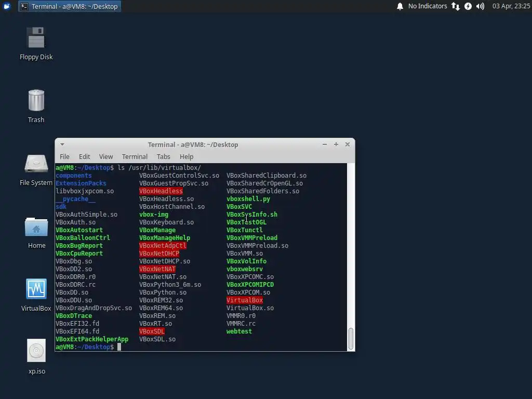Open the Tabs menu
The width and height of the screenshot is (532, 399).
click(x=163, y=157)
